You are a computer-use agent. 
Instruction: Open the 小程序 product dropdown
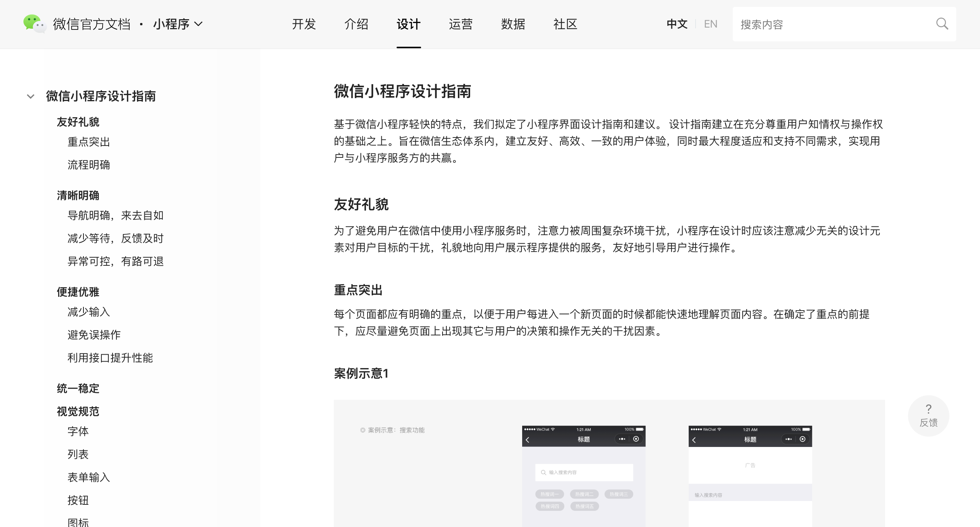178,24
